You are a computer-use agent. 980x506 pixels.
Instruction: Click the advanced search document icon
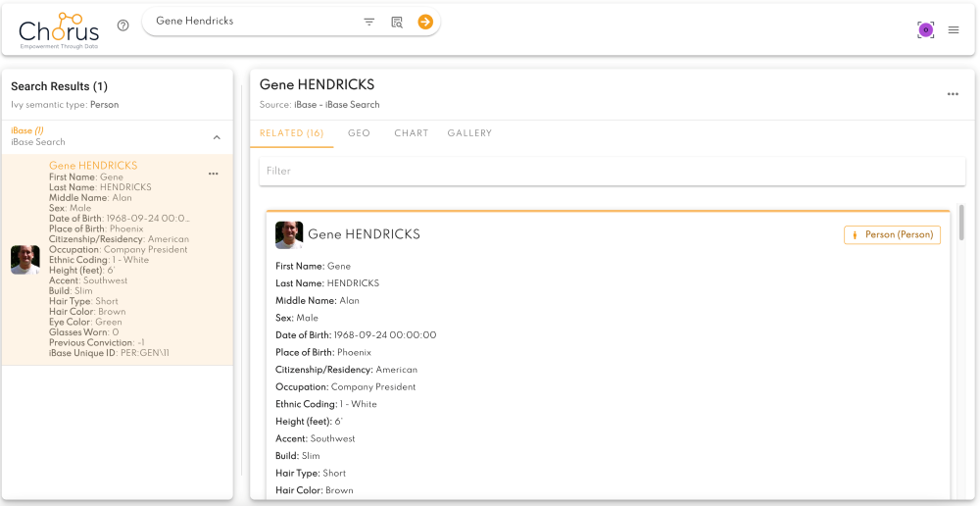[x=397, y=22]
